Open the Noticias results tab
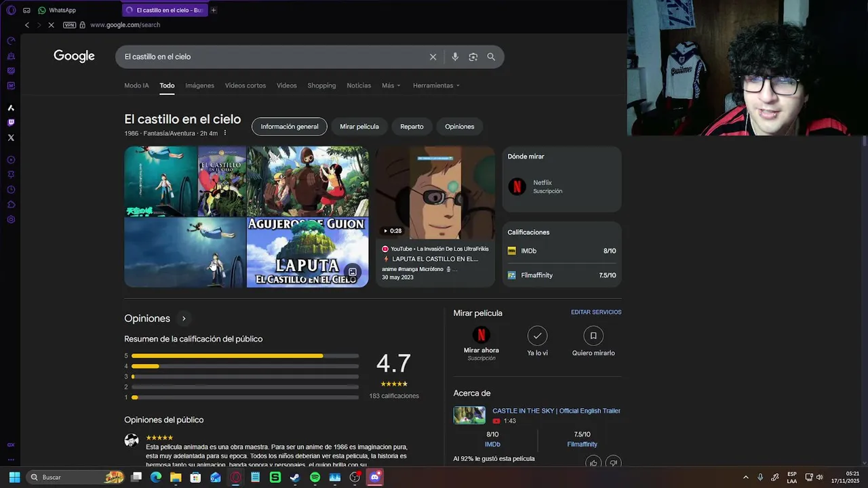Image resolution: width=868 pixels, height=488 pixels. pos(359,85)
